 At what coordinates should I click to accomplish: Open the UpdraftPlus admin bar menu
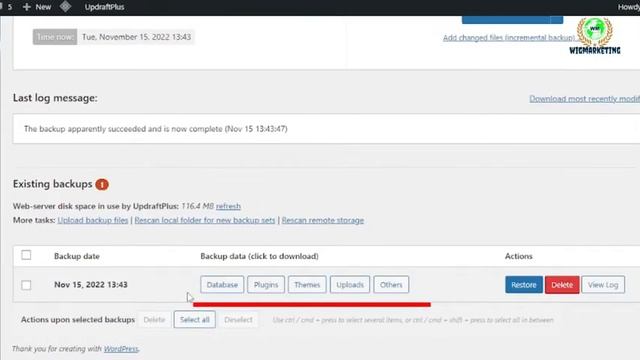pyautogui.click(x=104, y=7)
